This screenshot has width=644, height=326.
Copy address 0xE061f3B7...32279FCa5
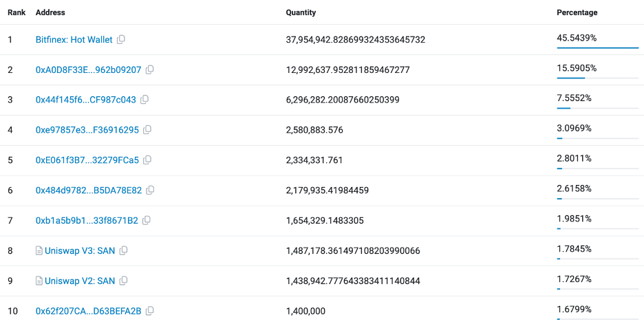click(x=147, y=160)
